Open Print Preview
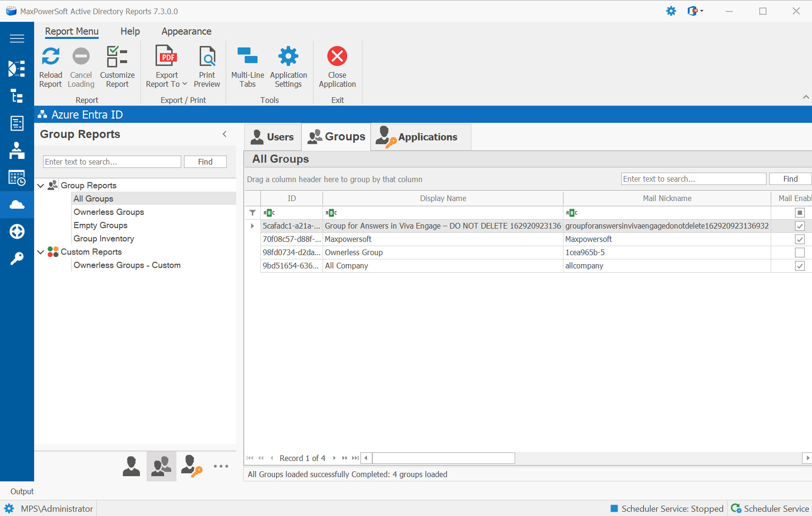Viewport: 812px width, 516px height. [x=207, y=58]
